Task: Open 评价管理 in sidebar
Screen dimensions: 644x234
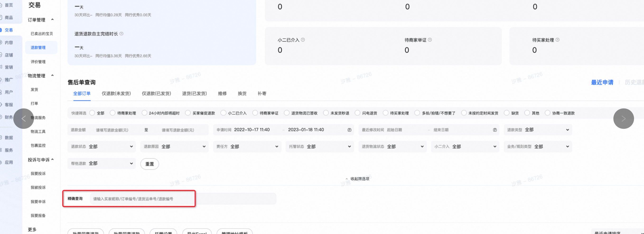Action: click(38, 62)
